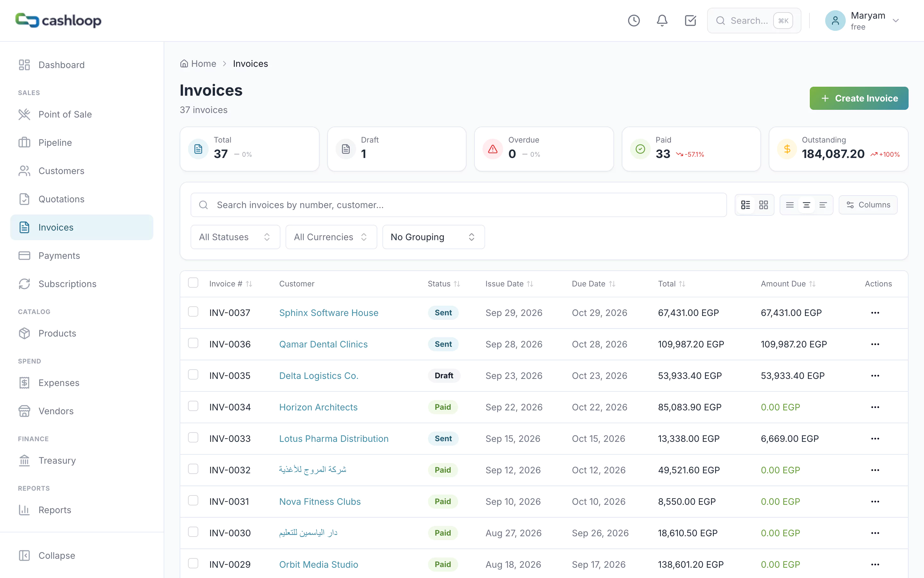Switch to grid view layout icon
924x578 pixels.
pos(763,205)
